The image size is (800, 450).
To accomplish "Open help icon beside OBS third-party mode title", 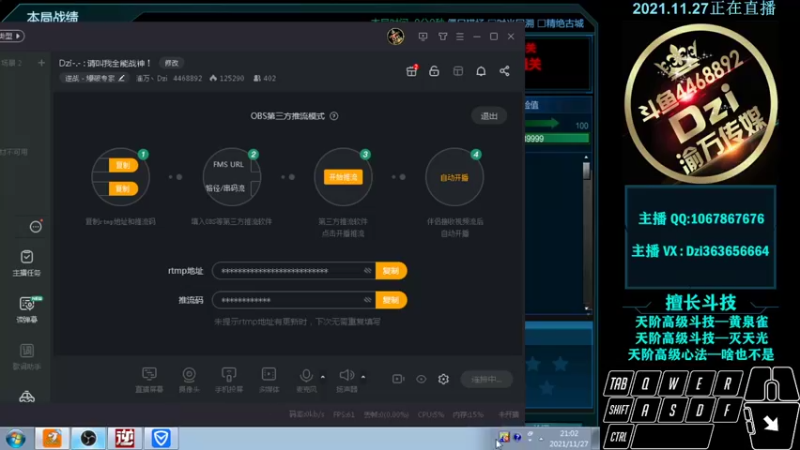I will point(334,116).
